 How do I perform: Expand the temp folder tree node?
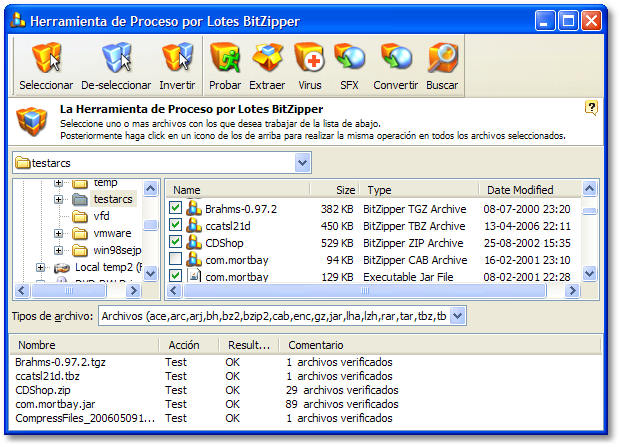coord(59,182)
